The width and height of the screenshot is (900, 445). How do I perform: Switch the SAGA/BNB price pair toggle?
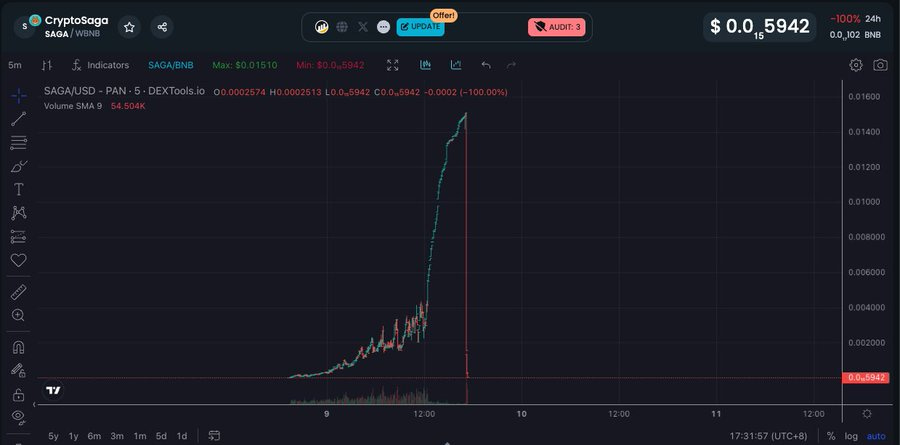click(170, 65)
